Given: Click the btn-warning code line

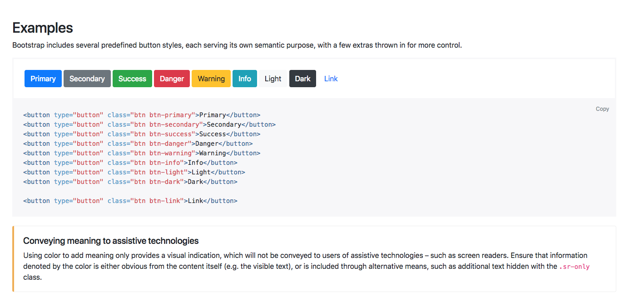Looking at the screenshot, I should (x=142, y=153).
